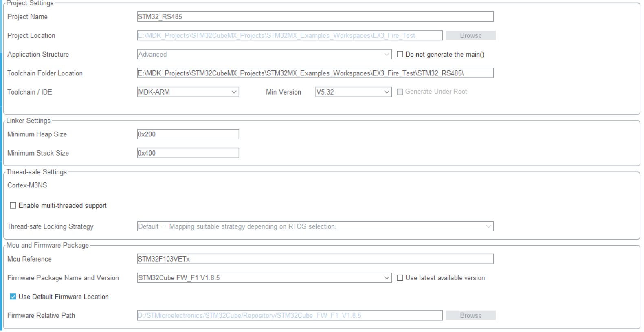Screen dimensions: 644x332
Task: Click the Toolchain Folder Location label
Action: tap(45, 73)
